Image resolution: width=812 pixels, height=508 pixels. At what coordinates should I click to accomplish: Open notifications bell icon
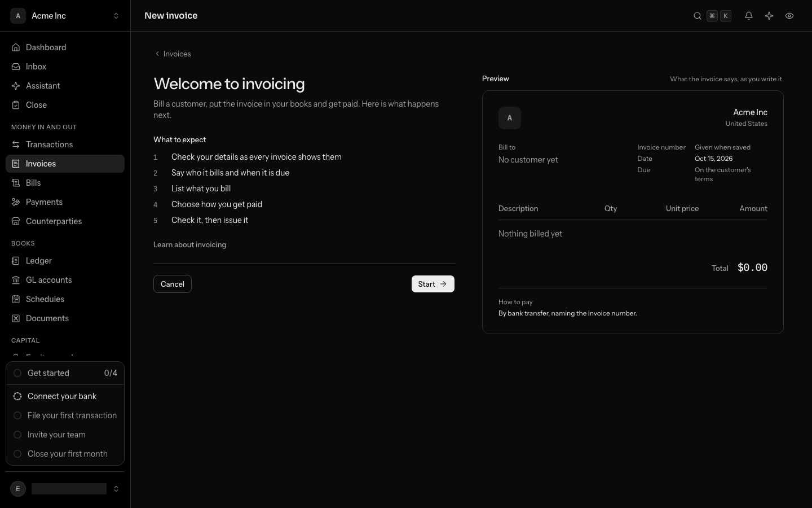coord(749,16)
